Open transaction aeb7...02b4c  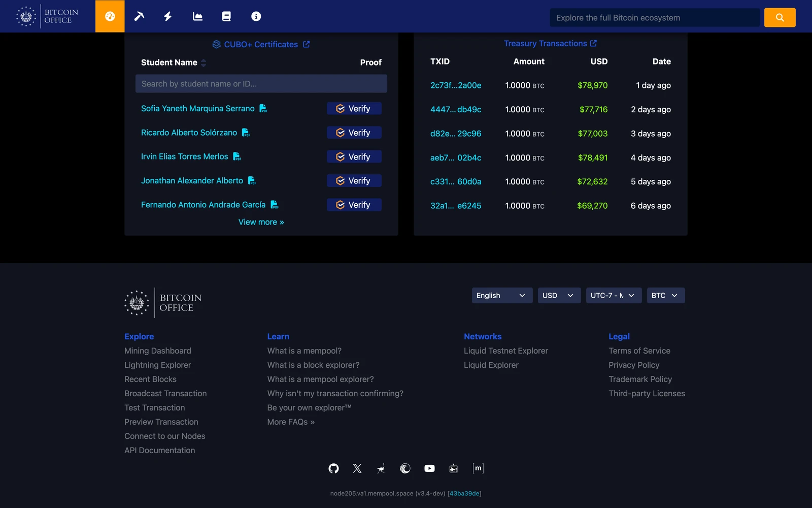click(456, 157)
